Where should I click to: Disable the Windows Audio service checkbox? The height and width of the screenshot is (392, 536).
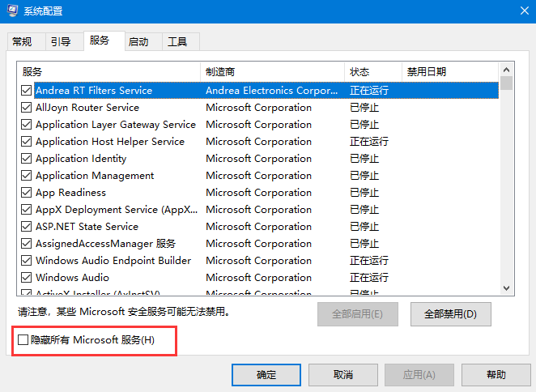tap(27, 278)
